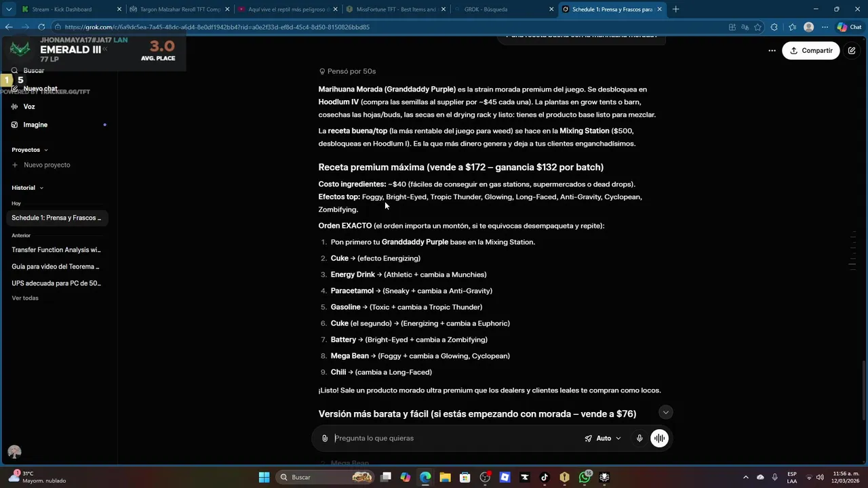
Task: Open the browser three-dots settings menu
Action: (825, 27)
